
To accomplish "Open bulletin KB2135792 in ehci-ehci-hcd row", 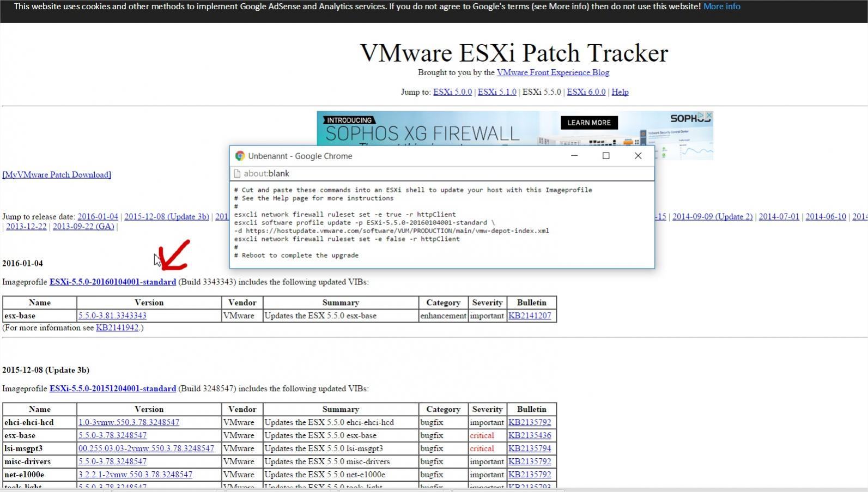I will (x=530, y=423).
